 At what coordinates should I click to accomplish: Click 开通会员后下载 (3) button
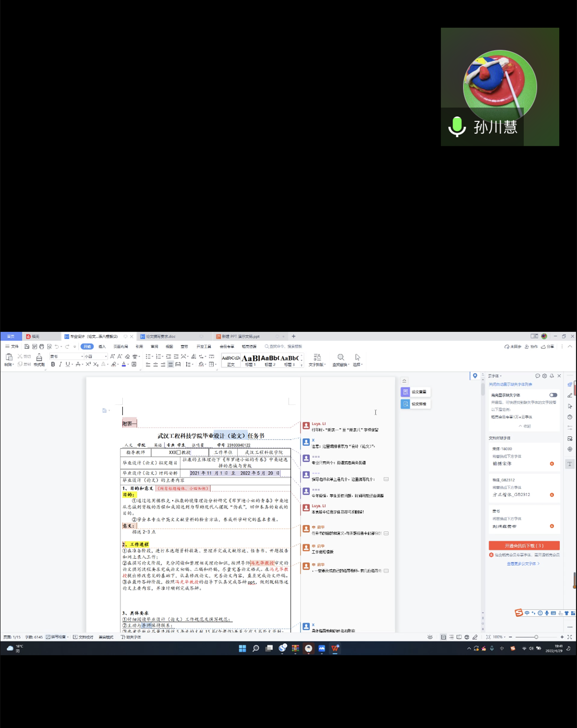(x=524, y=546)
